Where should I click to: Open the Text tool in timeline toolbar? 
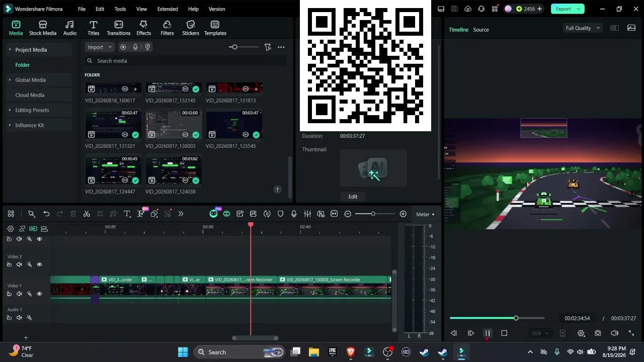pyautogui.click(x=127, y=214)
